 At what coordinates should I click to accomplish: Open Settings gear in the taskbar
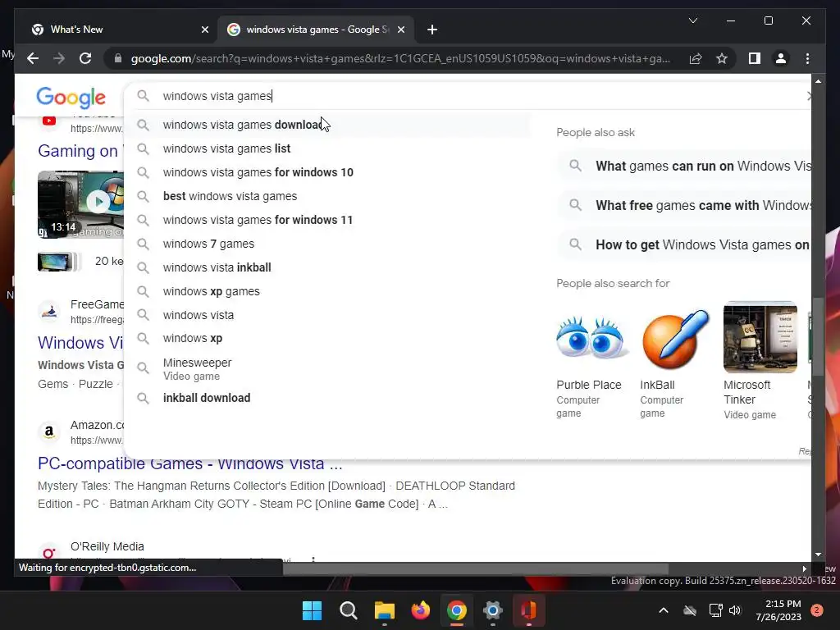pyautogui.click(x=492, y=610)
